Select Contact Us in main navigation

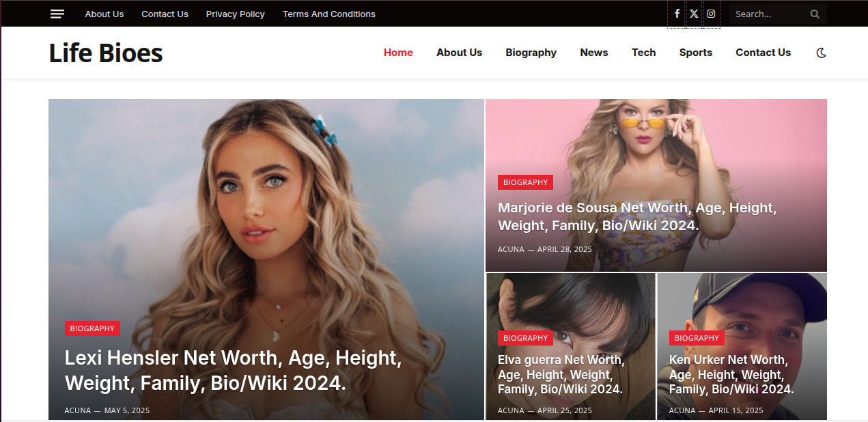(x=764, y=53)
